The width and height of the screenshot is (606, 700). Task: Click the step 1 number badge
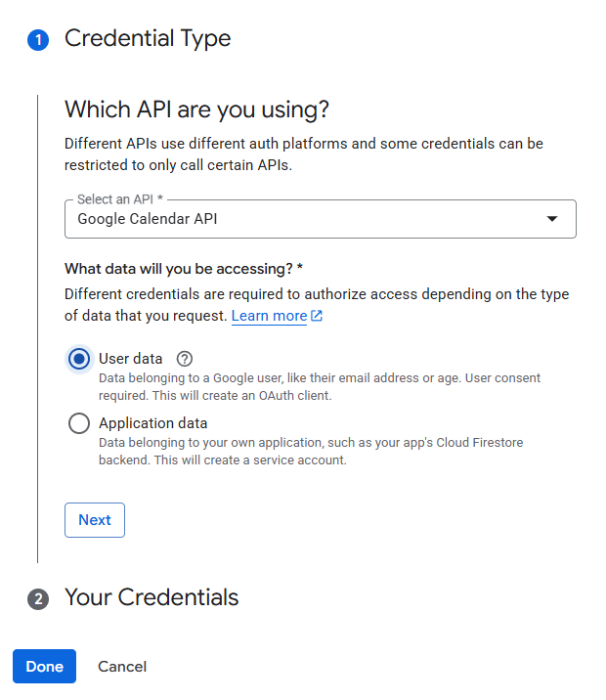[x=38, y=40]
